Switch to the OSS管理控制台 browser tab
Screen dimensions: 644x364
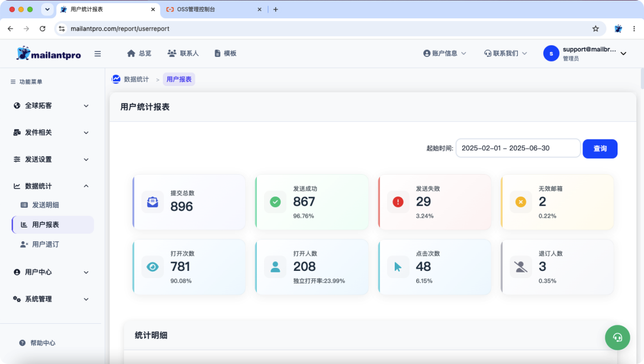[214, 9]
